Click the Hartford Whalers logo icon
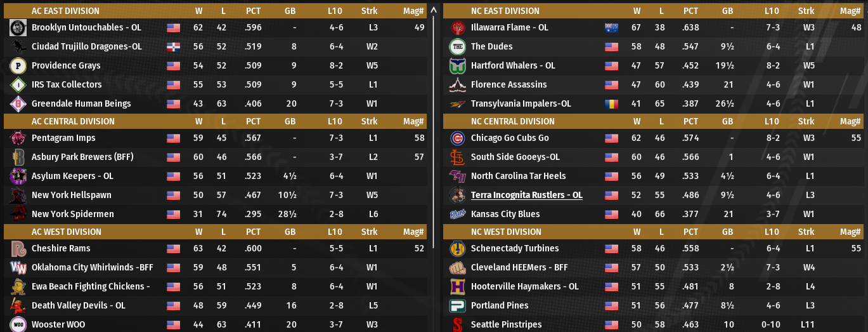868x332 pixels. (457, 66)
